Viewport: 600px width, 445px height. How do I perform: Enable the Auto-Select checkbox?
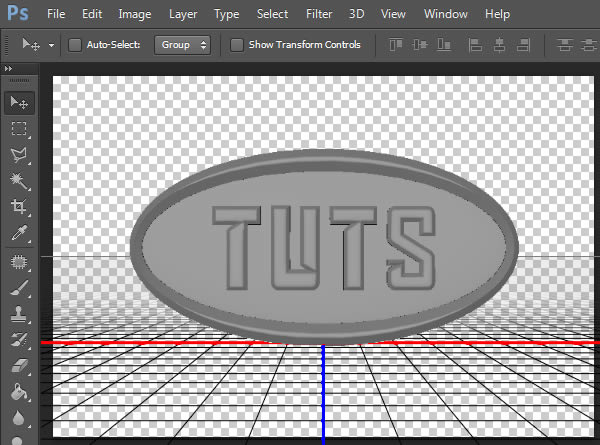pyautogui.click(x=75, y=45)
